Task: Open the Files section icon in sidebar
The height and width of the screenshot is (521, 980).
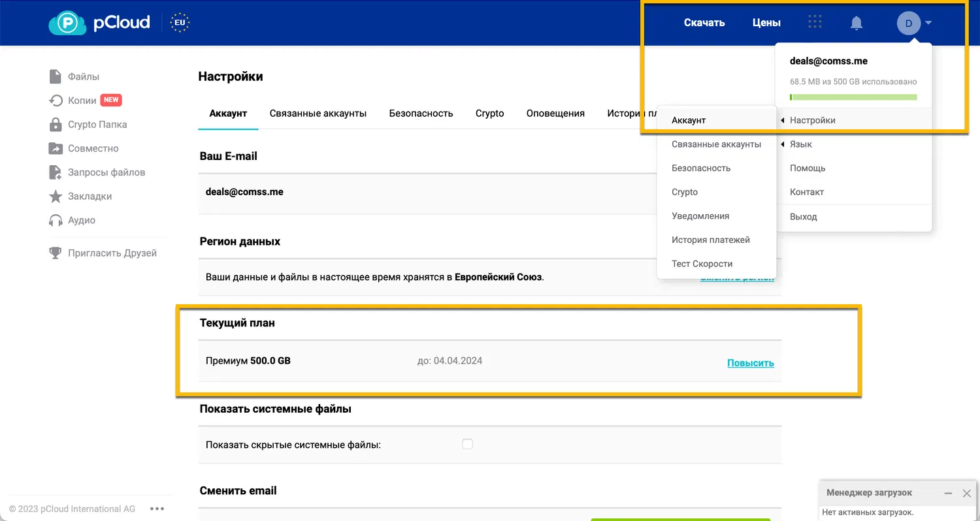Action: (56, 76)
